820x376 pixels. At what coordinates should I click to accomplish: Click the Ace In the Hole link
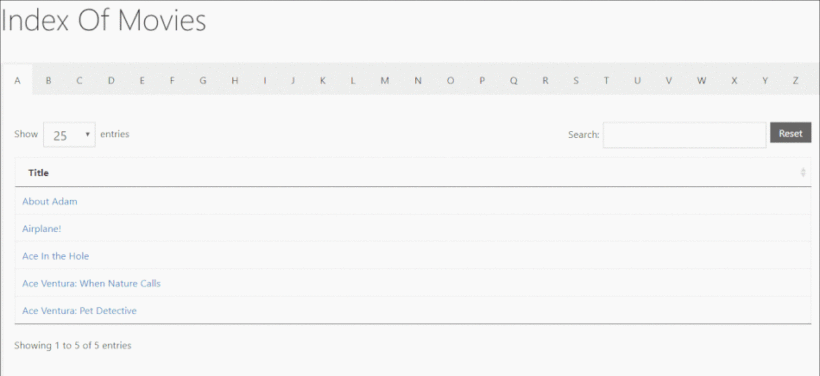(x=55, y=256)
